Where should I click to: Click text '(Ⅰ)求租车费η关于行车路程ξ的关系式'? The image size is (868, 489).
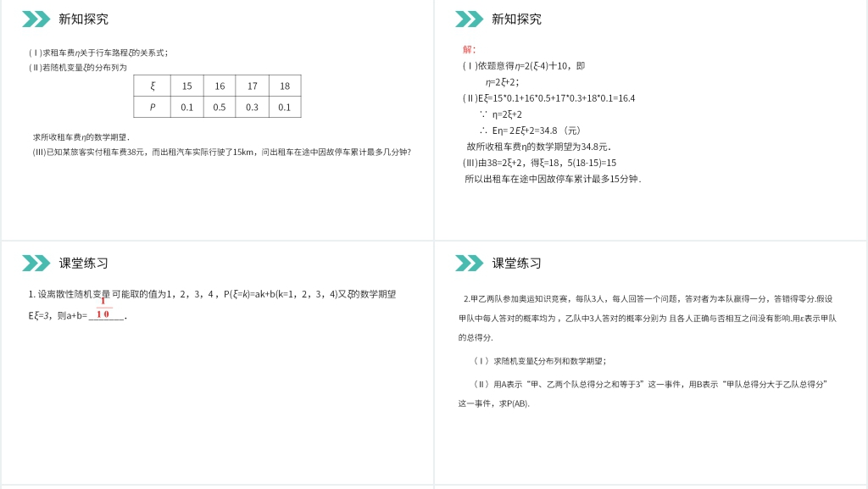(98, 53)
